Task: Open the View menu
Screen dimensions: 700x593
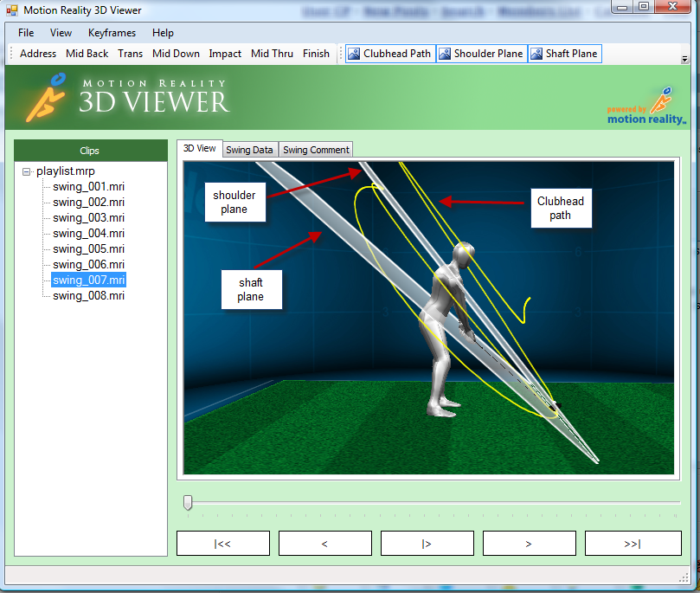Action: click(x=61, y=33)
